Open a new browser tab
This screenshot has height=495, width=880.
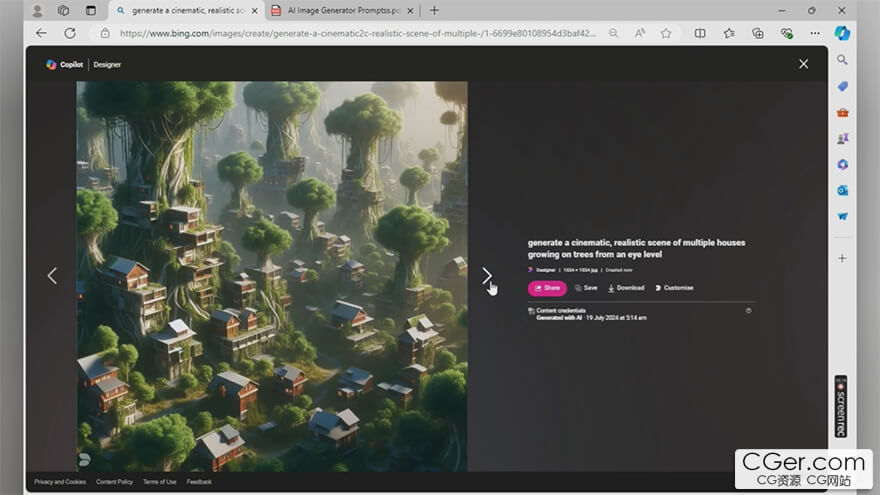434,10
